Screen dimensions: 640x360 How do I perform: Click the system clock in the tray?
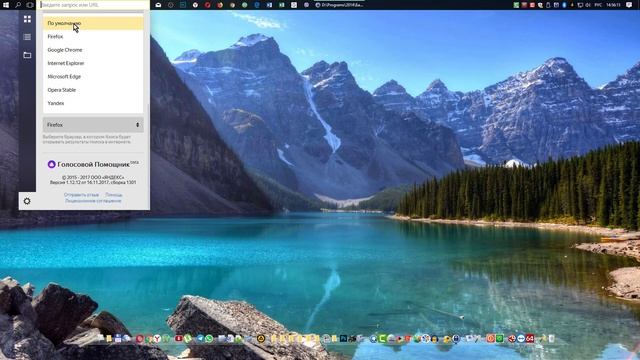[x=613, y=5]
